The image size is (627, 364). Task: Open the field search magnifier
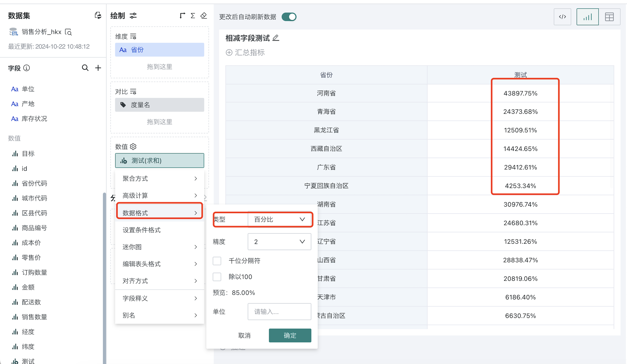point(85,68)
